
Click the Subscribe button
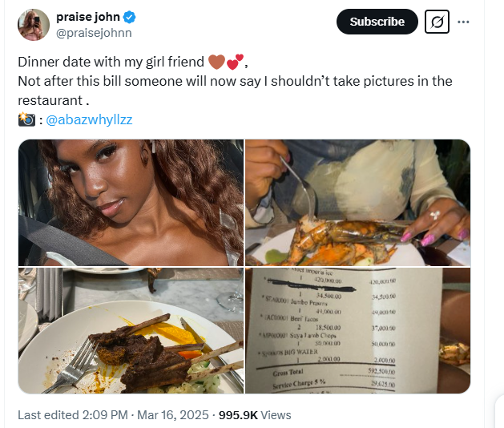pos(377,22)
